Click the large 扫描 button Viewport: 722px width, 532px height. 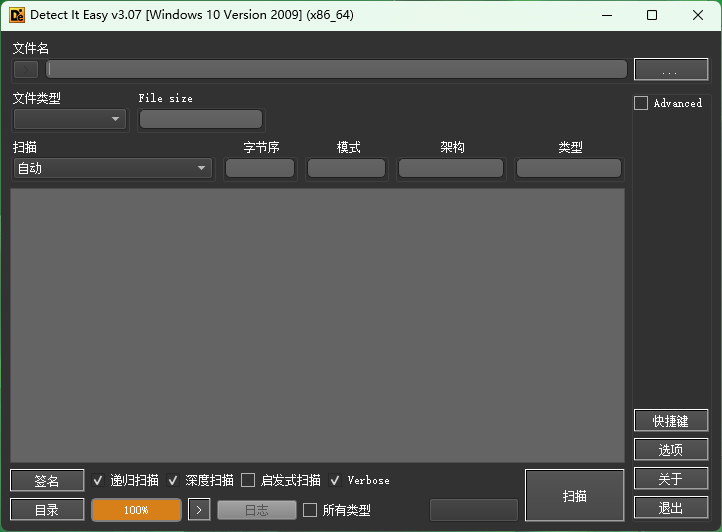click(575, 496)
